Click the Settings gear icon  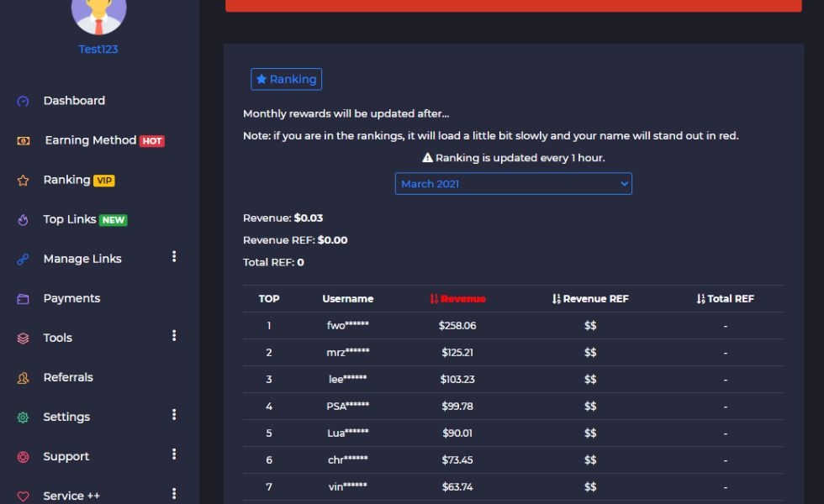point(24,417)
